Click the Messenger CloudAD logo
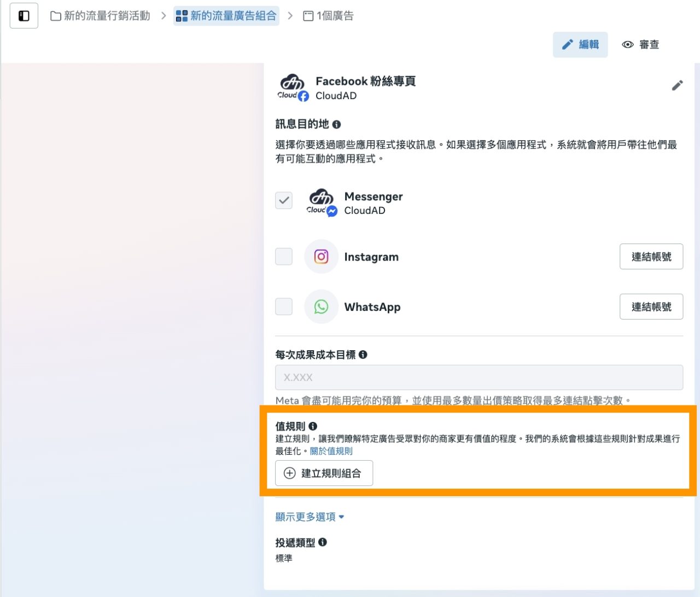700x597 pixels. point(322,203)
